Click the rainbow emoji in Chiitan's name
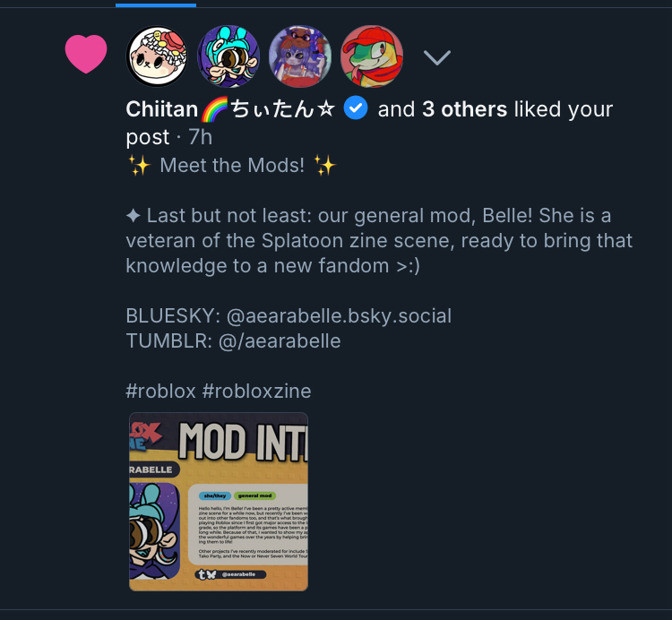 tap(215, 110)
